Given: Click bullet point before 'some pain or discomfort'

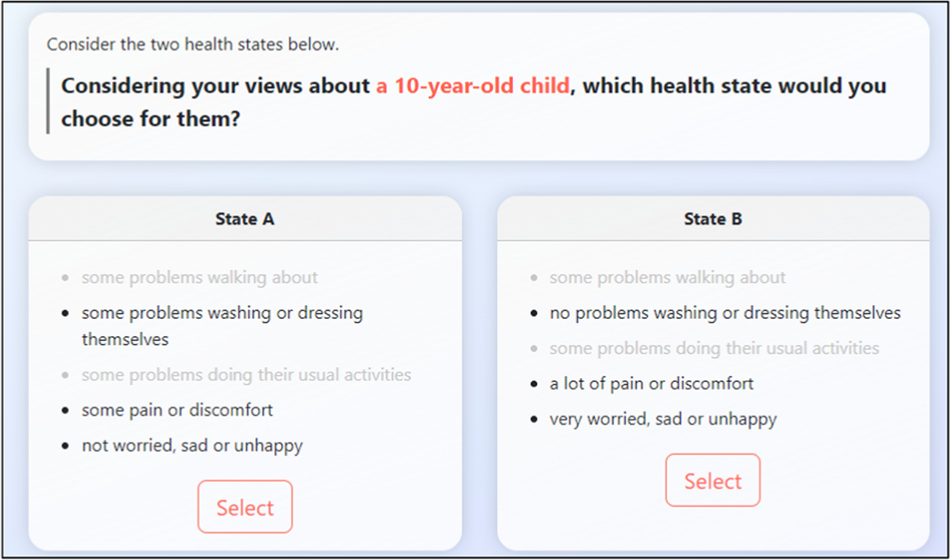Looking at the screenshot, I should pos(66,410).
